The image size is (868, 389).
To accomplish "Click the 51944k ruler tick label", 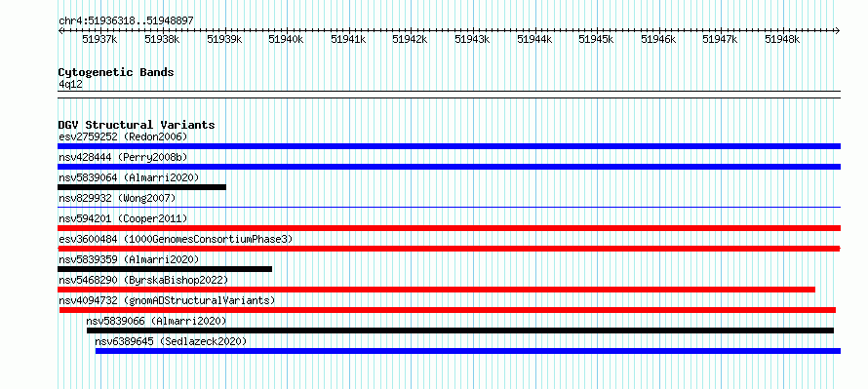I will click(x=534, y=39).
